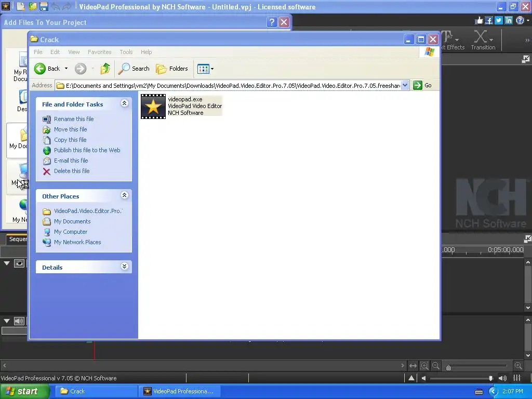Collapse the audio track with its triangle
This screenshot has height=399, width=532.
tap(6, 321)
